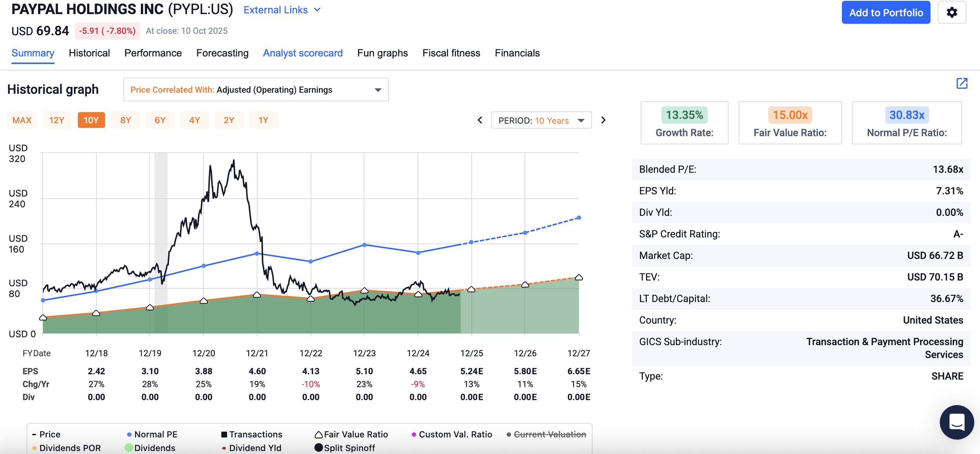Switch to the Forecasting tab
This screenshot has height=454, width=980.
click(x=222, y=53)
